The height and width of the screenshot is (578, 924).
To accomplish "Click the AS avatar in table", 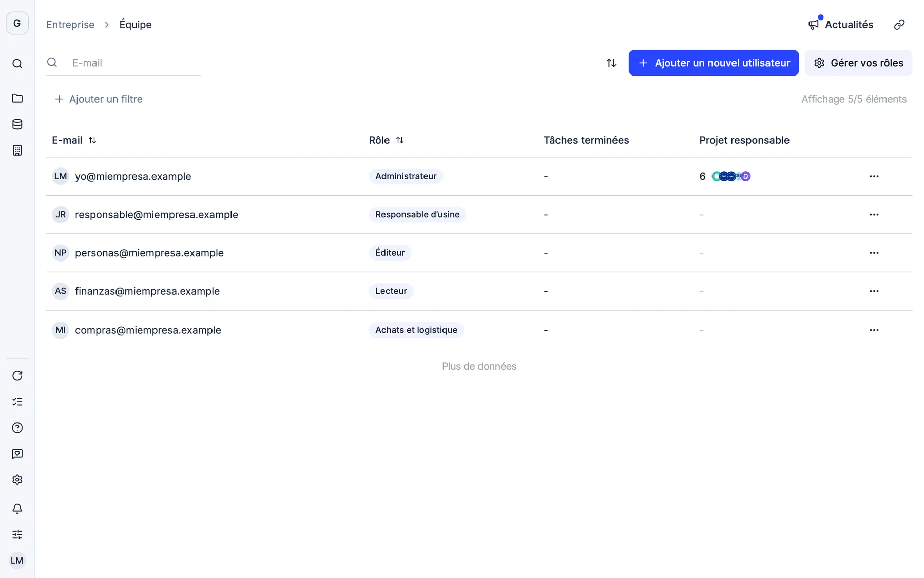I will pos(61,291).
